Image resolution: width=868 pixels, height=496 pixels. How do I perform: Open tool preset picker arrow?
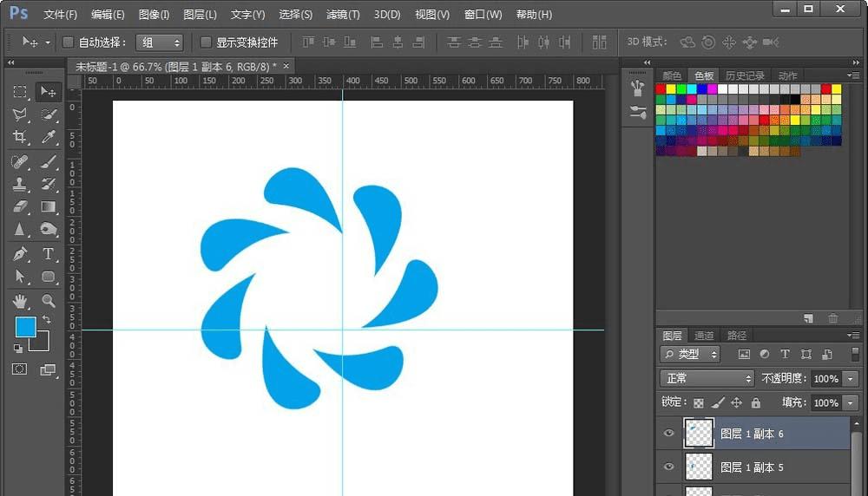[48, 42]
